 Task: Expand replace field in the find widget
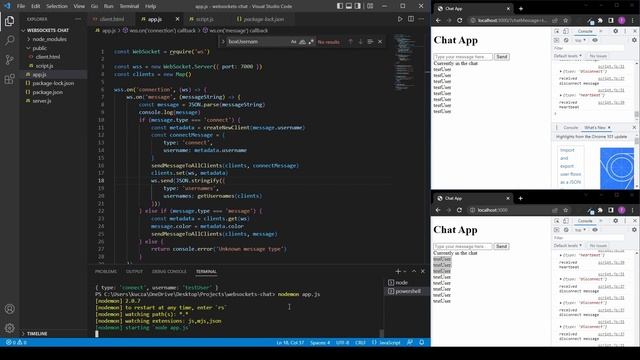(223, 42)
